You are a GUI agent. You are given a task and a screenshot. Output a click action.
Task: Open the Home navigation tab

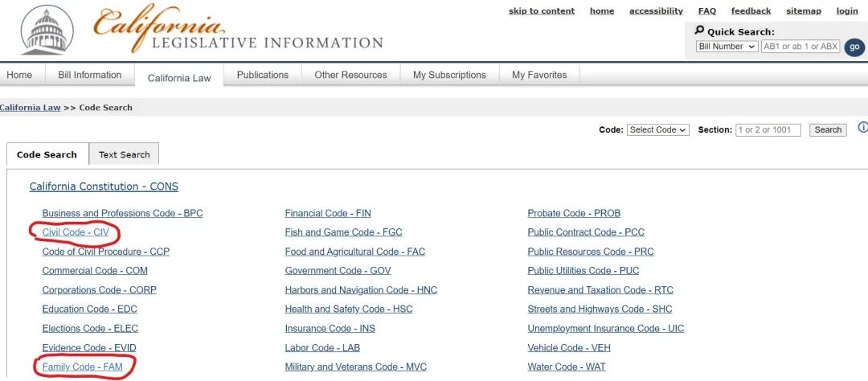click(x=19, y=75)
